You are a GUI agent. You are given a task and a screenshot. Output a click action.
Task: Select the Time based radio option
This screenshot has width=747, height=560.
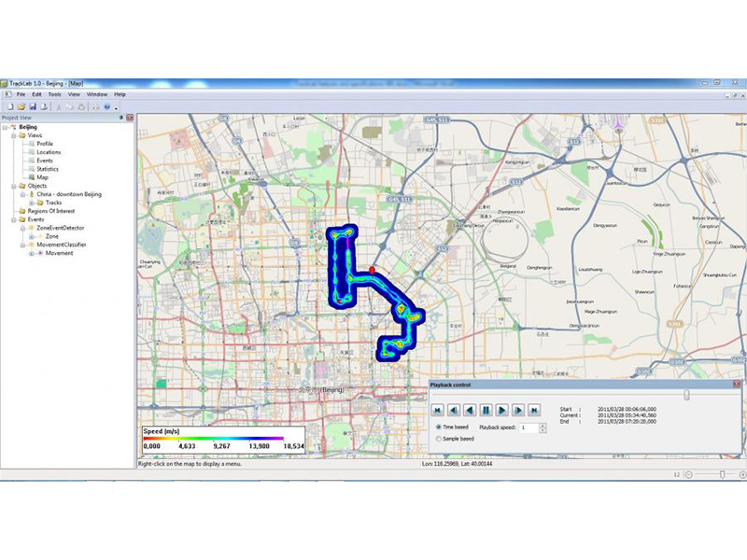440,427
